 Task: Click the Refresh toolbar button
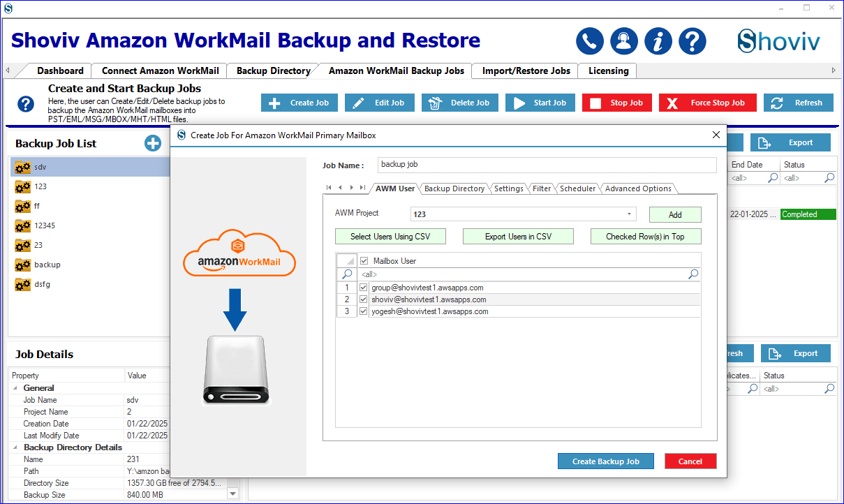coord(799,103)
